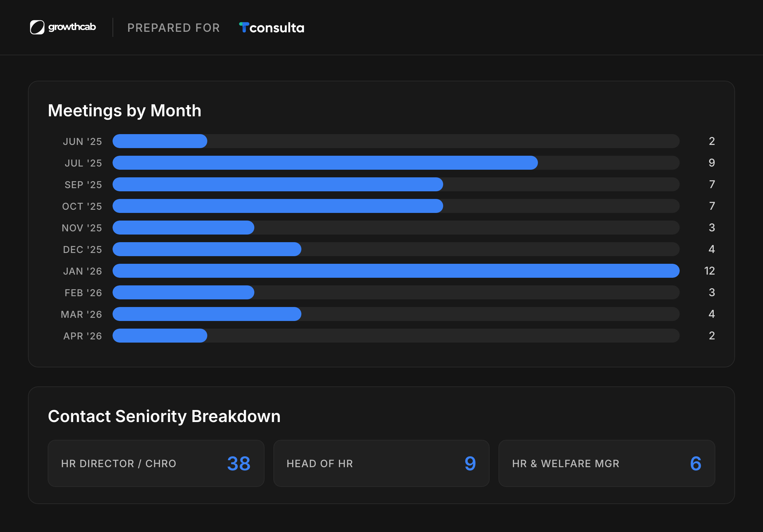Click the Tconsulta logo
This screenshot has width=763, height=532.
coord(272,28)
